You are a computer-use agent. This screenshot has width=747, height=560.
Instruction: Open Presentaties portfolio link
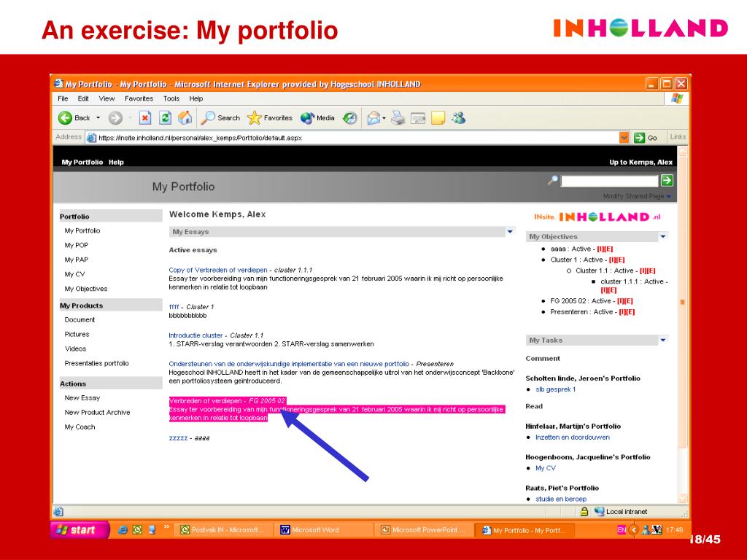(97, 363)
